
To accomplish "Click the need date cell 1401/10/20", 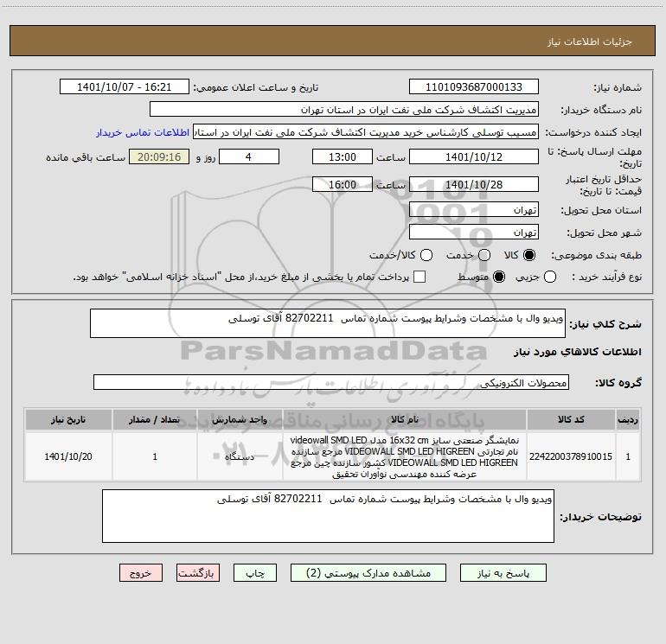I will tap(68, 456).
